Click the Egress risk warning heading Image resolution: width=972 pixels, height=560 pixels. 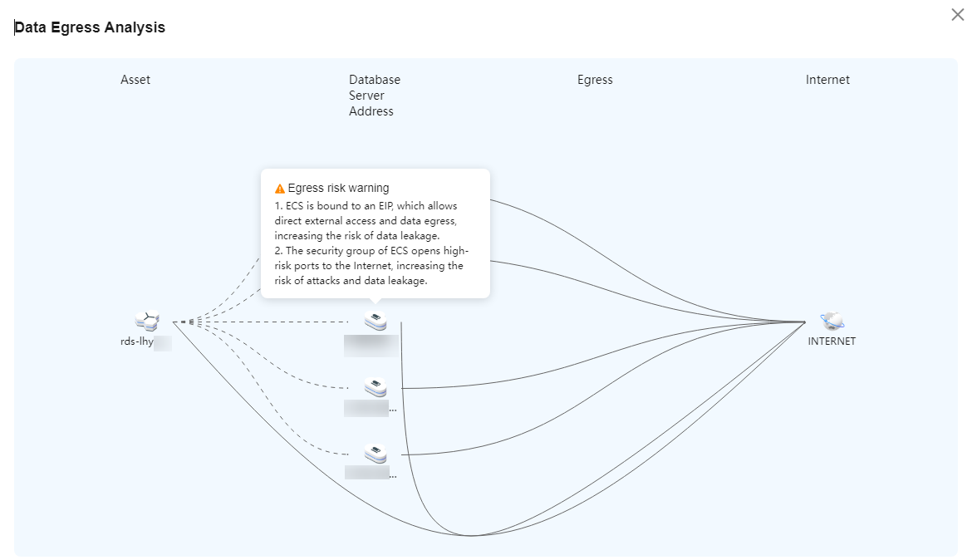[338, 188]
